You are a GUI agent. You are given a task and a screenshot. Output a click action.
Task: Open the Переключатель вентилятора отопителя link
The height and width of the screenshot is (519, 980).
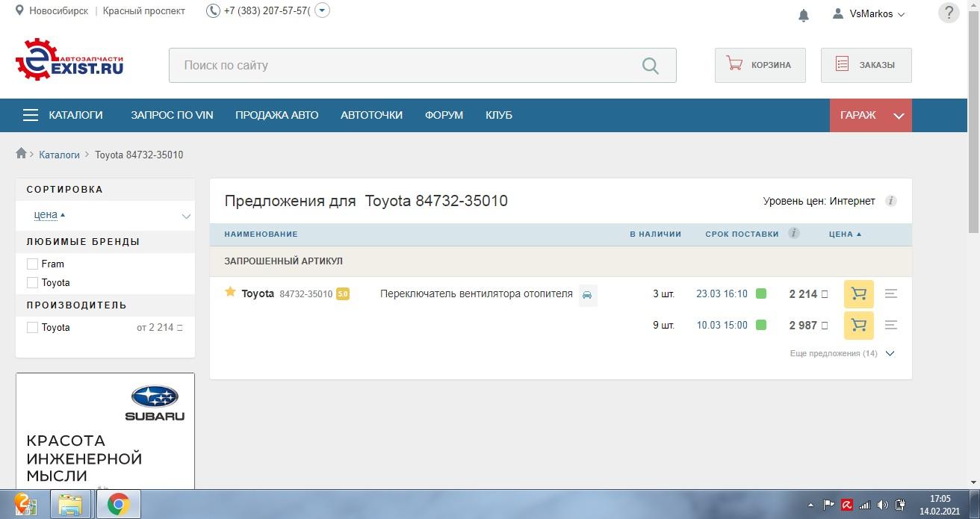477,293
